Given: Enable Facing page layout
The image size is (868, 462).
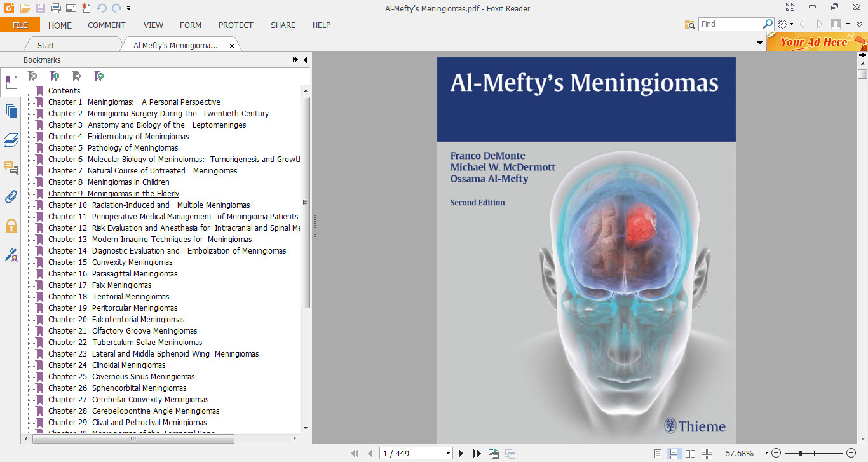Looking at the screenshot, I should [x=690, y=453].
